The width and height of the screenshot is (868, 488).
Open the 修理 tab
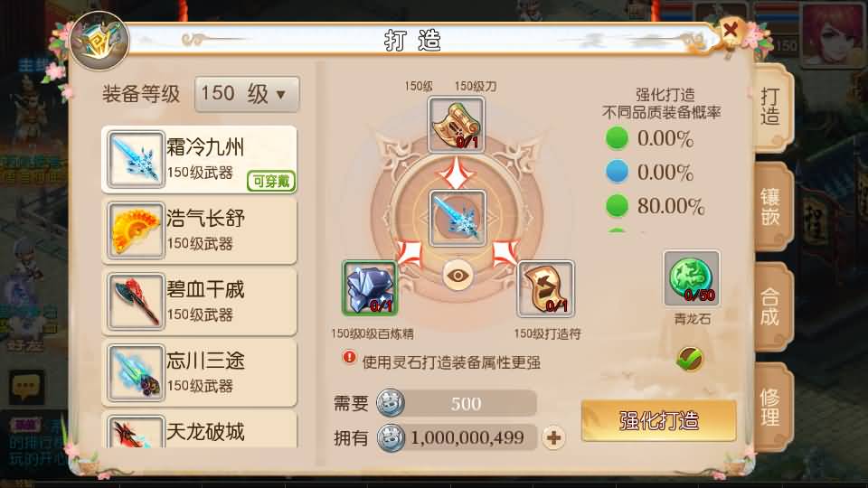pyautogui.click(x=771, y=407)
